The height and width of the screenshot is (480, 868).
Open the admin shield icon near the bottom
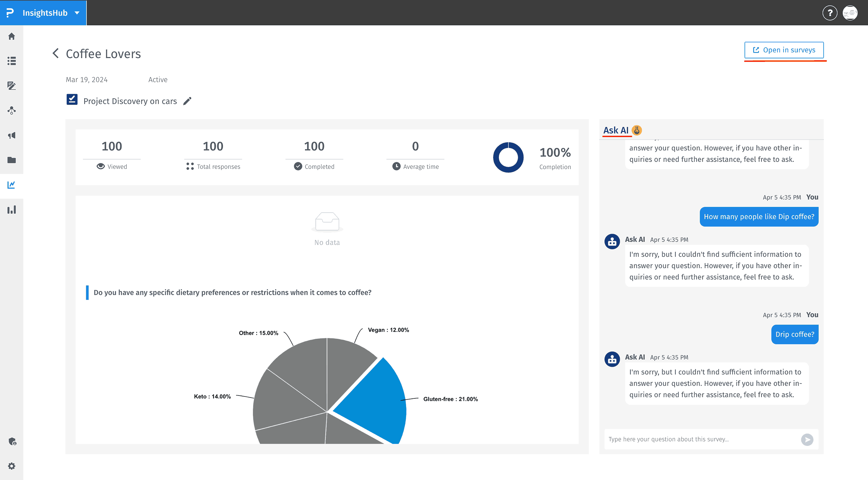tap(11, 441)
